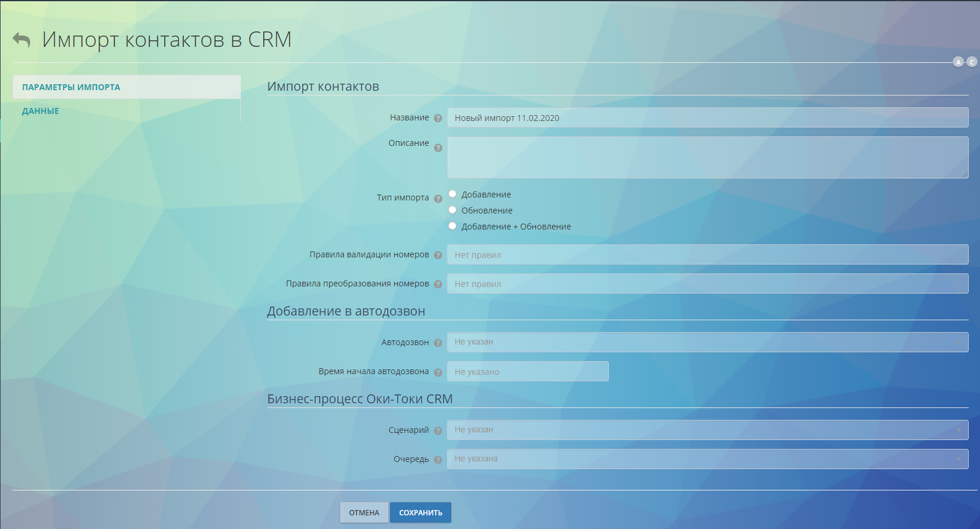The height and width of the screenshot is (529, 980).
Task: Click the help icon next to Название
Action: tap(438, 118)
